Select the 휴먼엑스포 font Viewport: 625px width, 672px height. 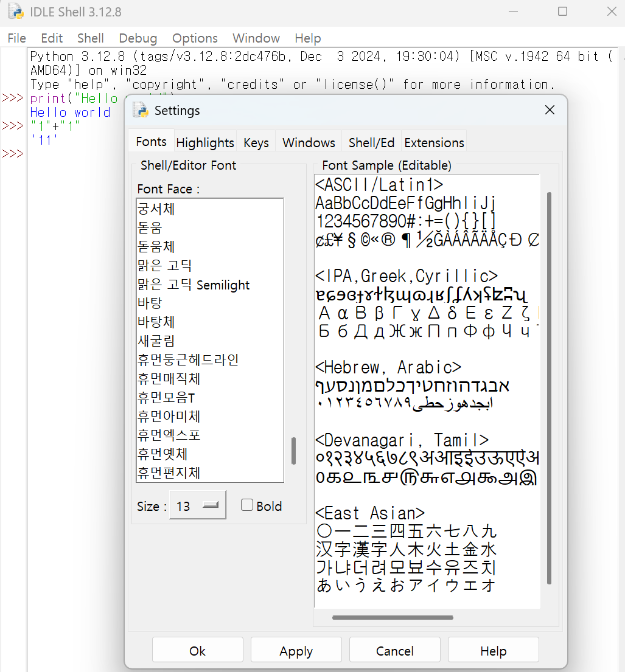click(x=210, y=435)
